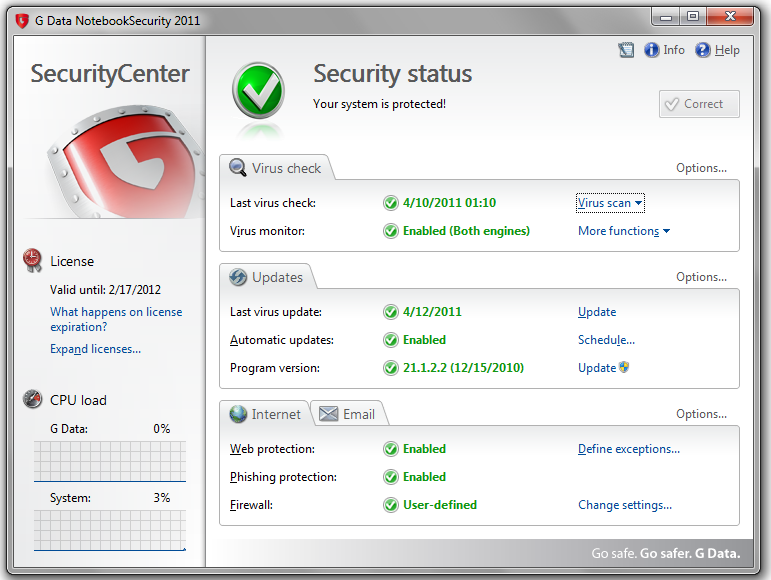The width and height of the screenshot is (771, 580).
Task: Maximize the NotebookSecurity window
Action: pos(693,16)
